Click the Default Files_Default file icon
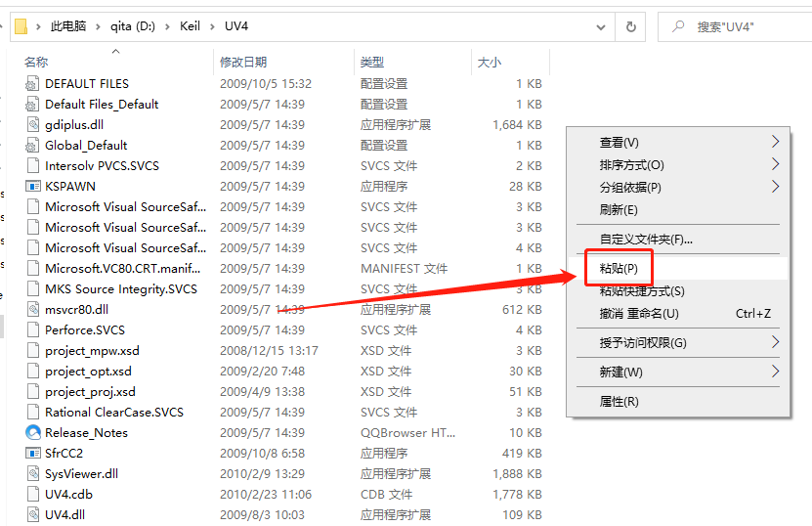The width and height of the screenshot is (812, 526). pos(32,105)
